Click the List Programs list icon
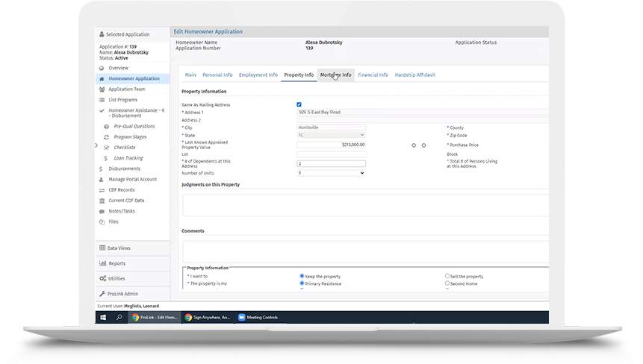 [102, 99]
